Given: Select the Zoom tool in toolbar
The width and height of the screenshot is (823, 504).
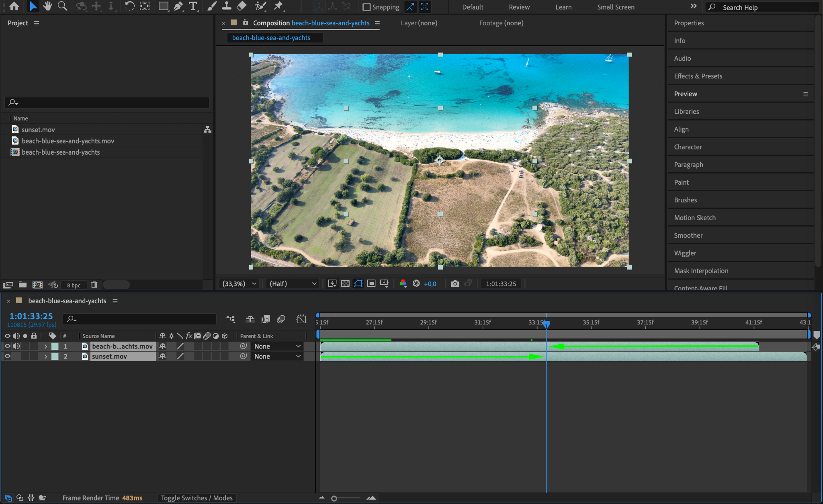Looking at the screenshot, I should click(x=62, y=6).
